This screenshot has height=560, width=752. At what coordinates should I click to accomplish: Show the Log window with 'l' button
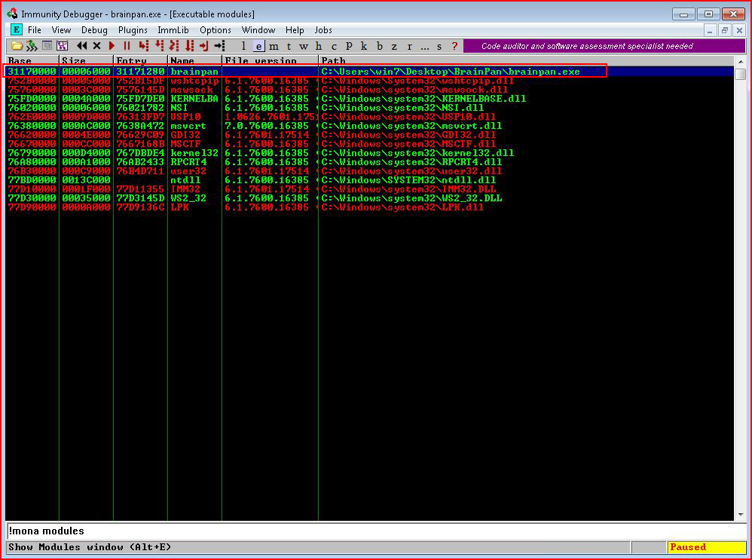(243, 46)
